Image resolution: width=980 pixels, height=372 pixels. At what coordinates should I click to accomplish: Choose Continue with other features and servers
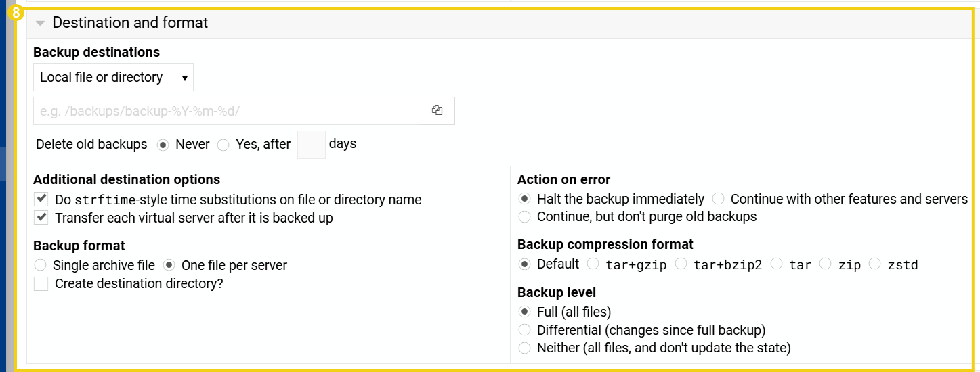coord(718,199)
